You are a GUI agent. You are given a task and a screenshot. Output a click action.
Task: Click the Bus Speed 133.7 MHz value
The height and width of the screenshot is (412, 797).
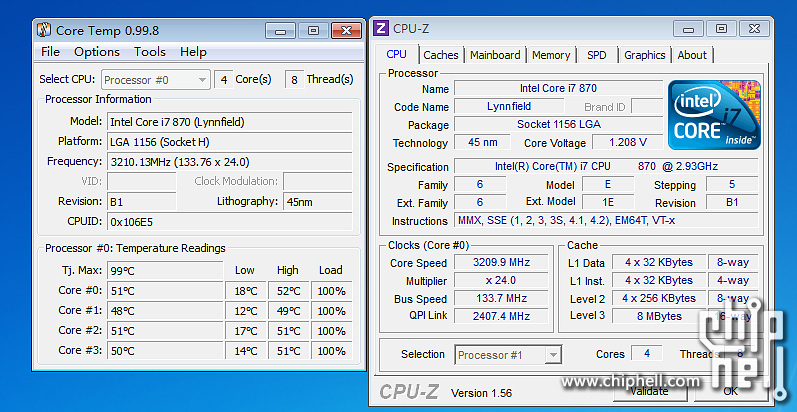pos(501,298)
